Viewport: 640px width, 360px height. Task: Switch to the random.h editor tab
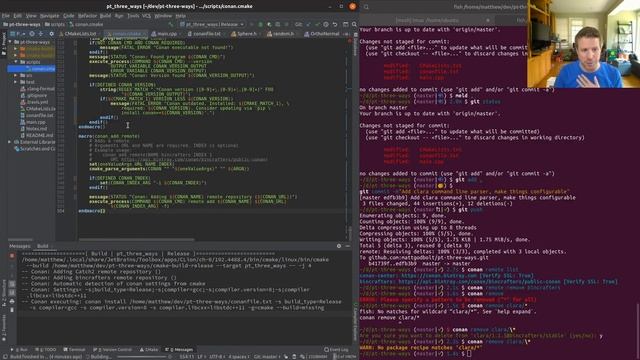coord(282,34)
